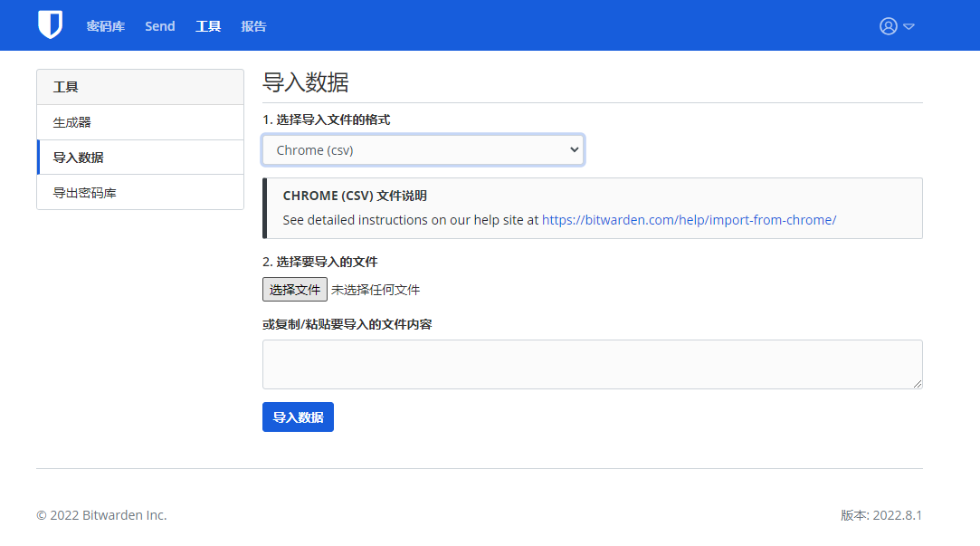Click the Bitwarden shield logo
This screenshot has height=546, width=980.
point(50,25)
